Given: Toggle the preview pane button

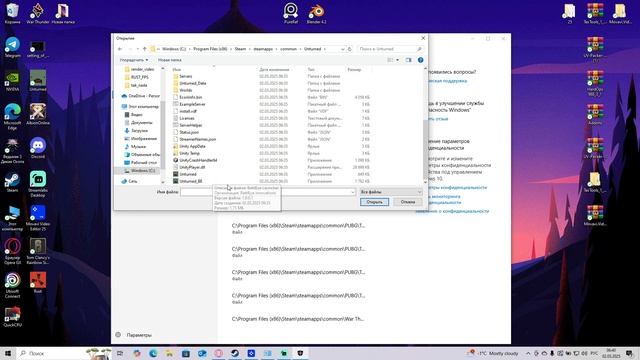Looking at the screenshot, I should pos(409,60).
